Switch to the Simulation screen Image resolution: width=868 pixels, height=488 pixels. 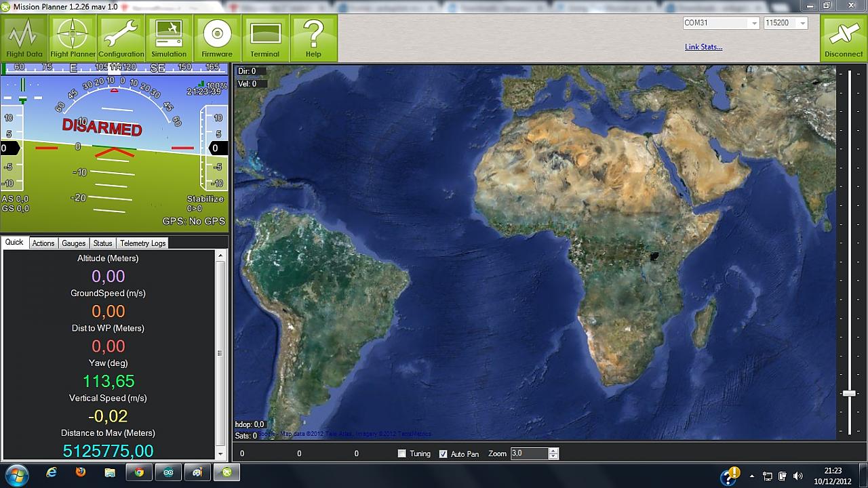[169, 38]
